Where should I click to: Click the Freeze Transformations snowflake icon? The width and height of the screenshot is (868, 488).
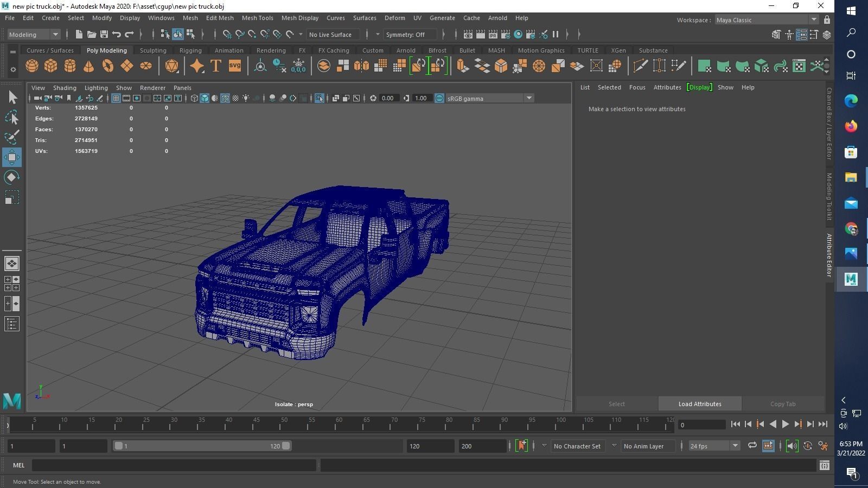(298, 66)
